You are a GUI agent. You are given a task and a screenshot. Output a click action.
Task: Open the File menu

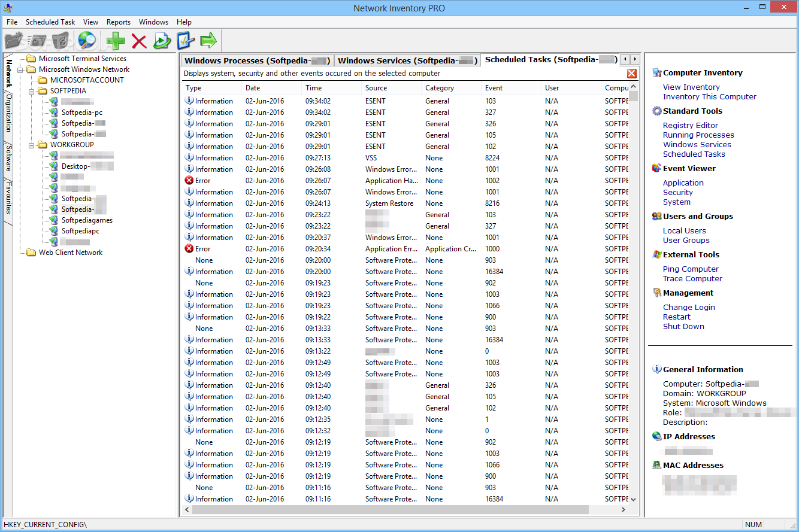[12, 22]
